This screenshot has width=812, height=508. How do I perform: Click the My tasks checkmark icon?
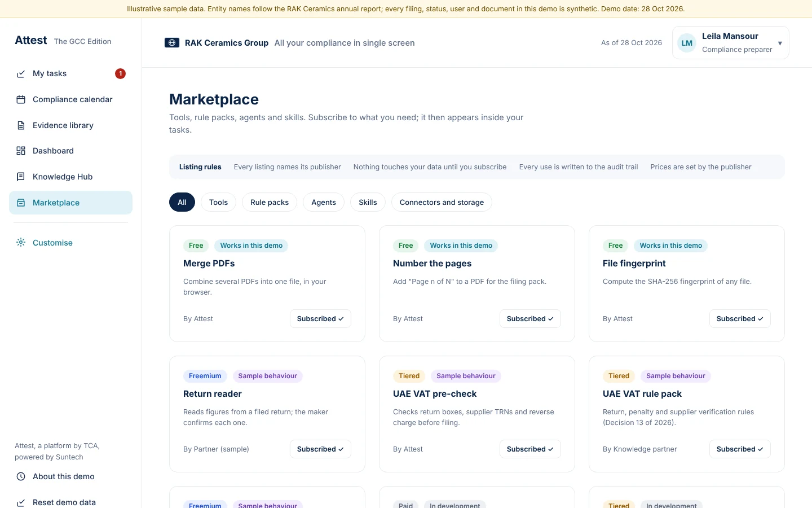[x=21, y=74]
